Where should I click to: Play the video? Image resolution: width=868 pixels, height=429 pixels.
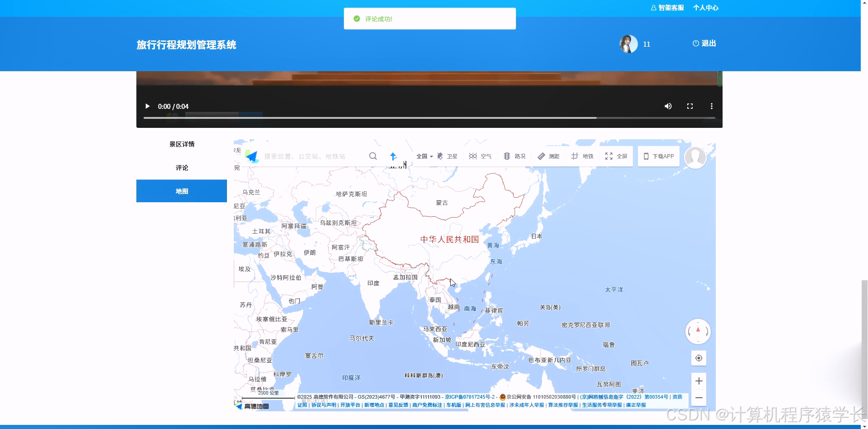tap(147, 106)
